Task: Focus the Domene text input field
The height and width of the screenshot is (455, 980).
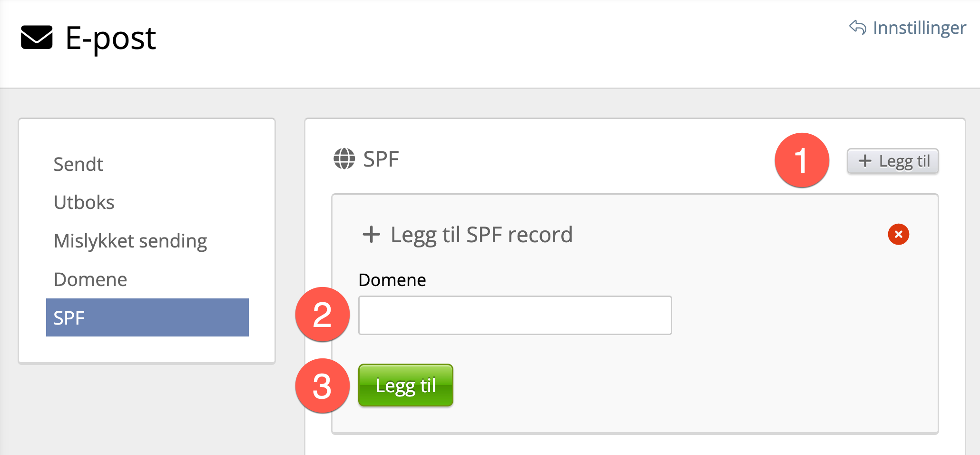Action: click(x=515, y=315)
